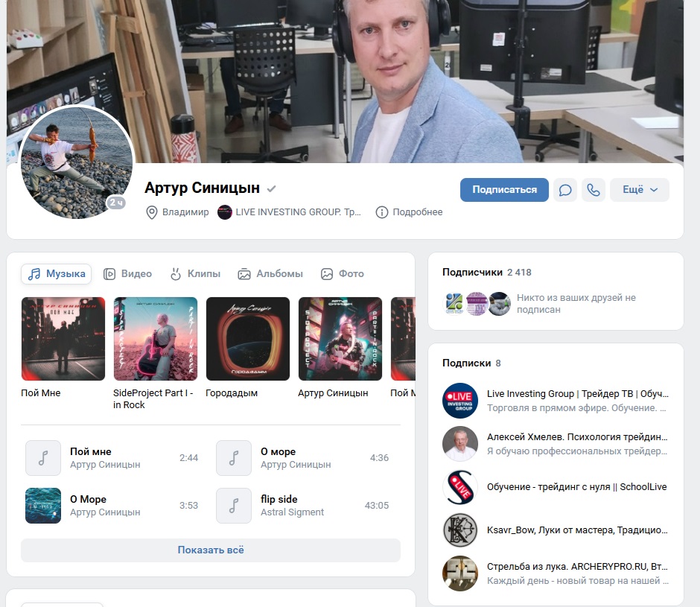Screen dimensions: 700x607
Task: Click the phone call icon
Action: (594, 190)
